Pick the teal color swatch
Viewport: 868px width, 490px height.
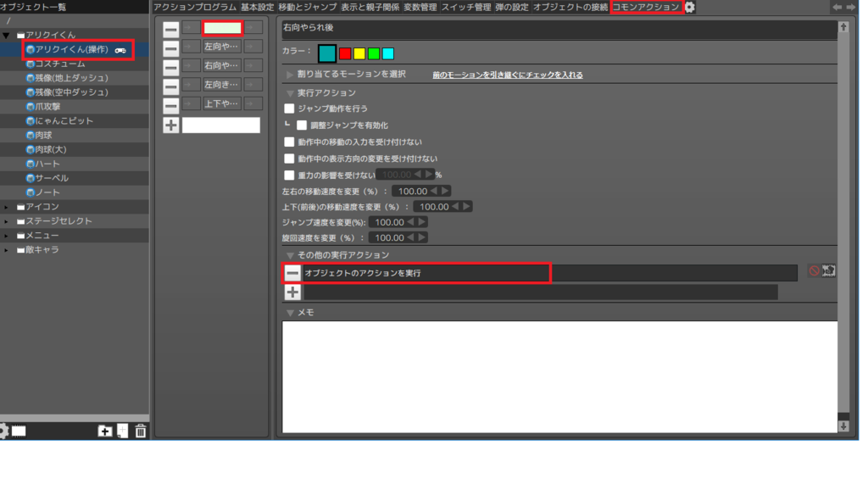coord(327,53)
